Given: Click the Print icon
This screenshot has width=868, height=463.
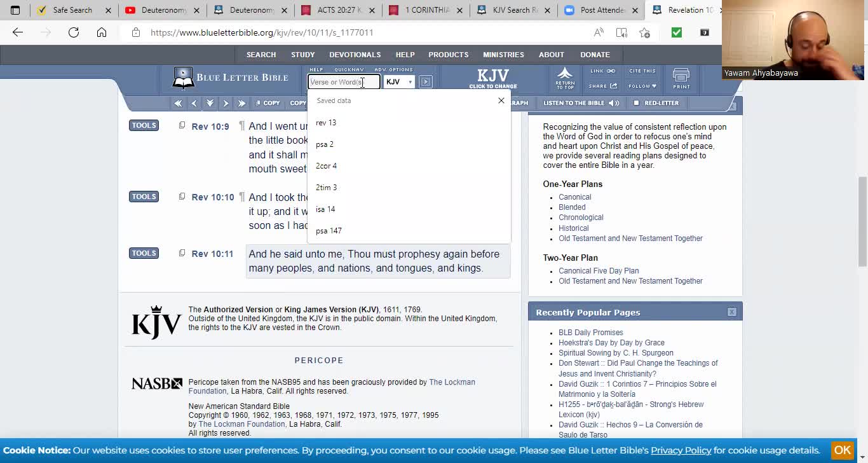Looking at the screenshot, I should (681, 79).
